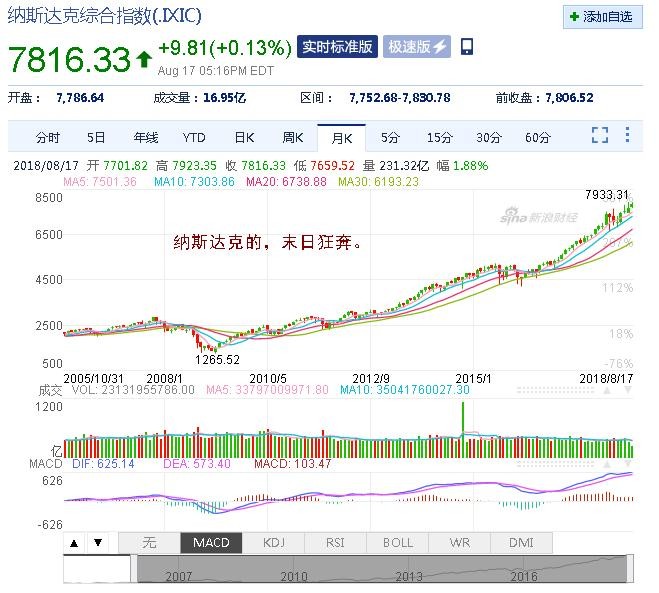Open the 30分 thirty-minute chart tab
The height and width of the screenshot is (593, 659).
point(489,137)
